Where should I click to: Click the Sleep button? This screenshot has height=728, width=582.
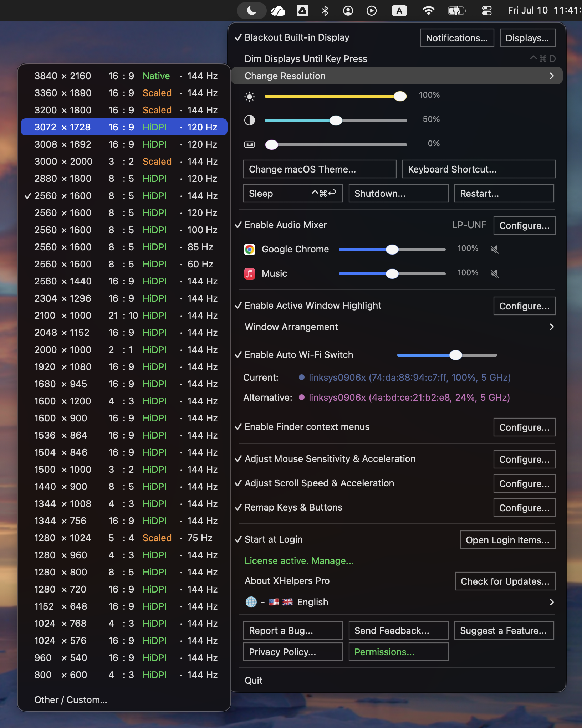point(293,193)
